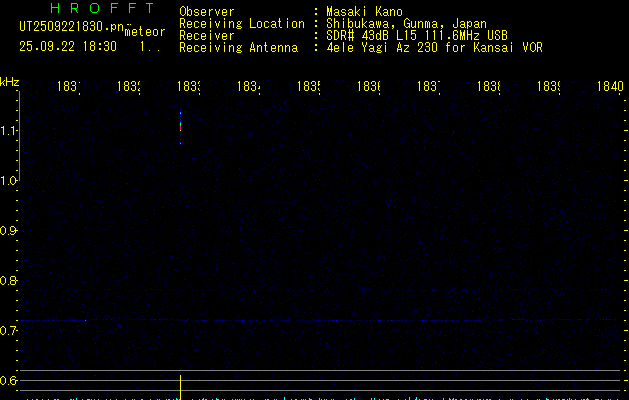Viewport: 629px width, 400px height.
Task: Click the 0.9 frequency axis label
Action: coord(9,231)
